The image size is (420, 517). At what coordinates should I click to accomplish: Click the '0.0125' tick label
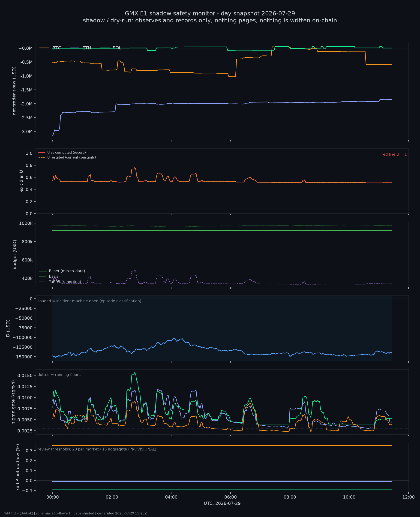pyautogui.click(x=25, y=387)
